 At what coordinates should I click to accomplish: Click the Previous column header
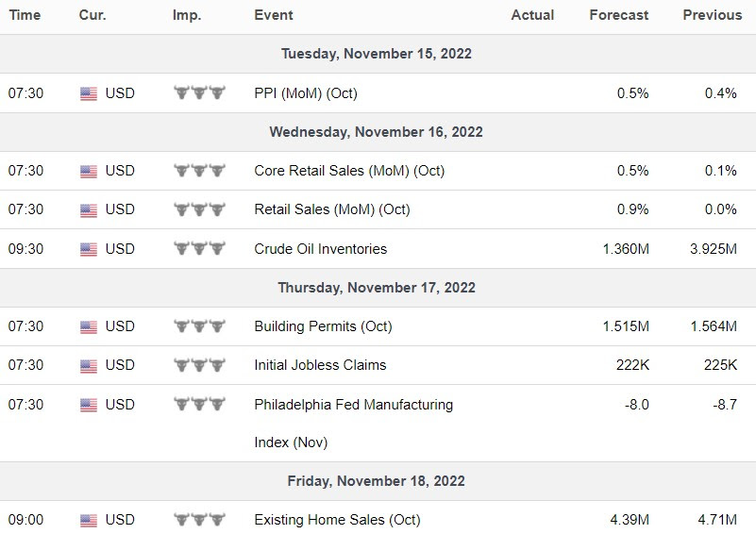(712, 15)
